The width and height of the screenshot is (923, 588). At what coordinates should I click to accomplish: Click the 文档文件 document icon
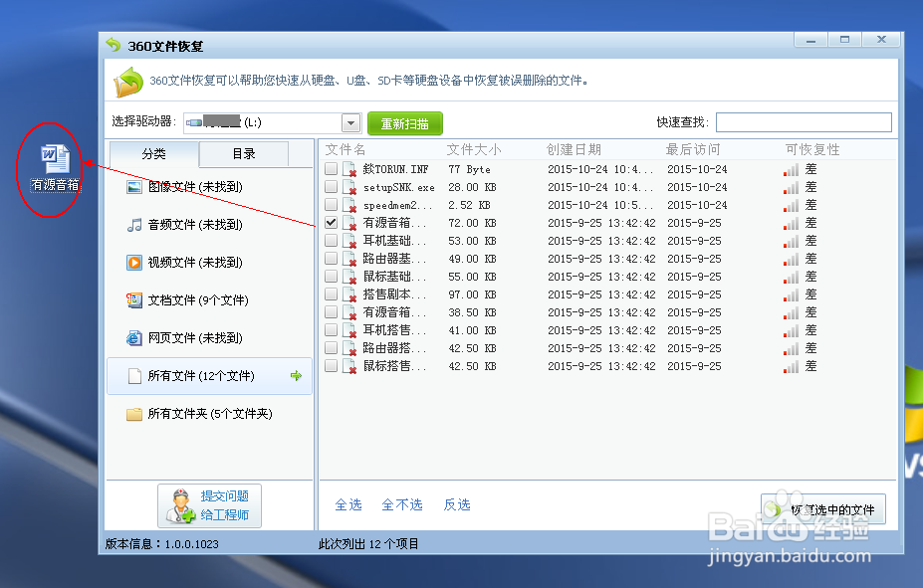[134, 300]
